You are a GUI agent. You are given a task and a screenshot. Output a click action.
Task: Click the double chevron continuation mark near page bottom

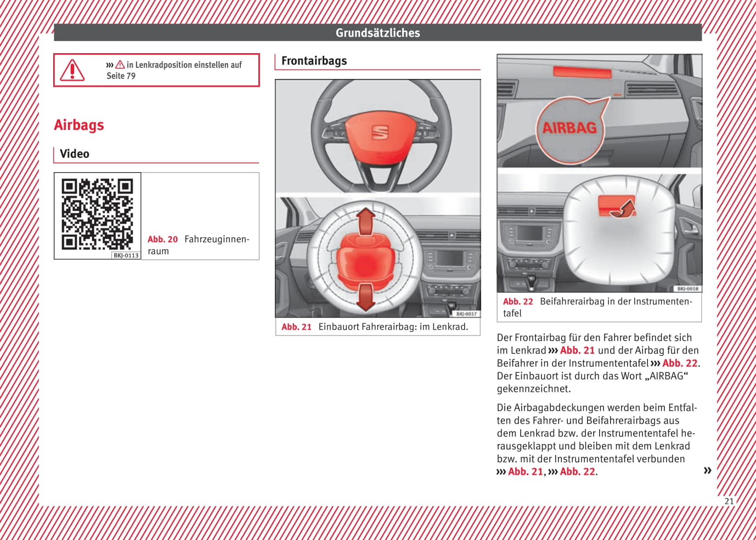(707, 470)
